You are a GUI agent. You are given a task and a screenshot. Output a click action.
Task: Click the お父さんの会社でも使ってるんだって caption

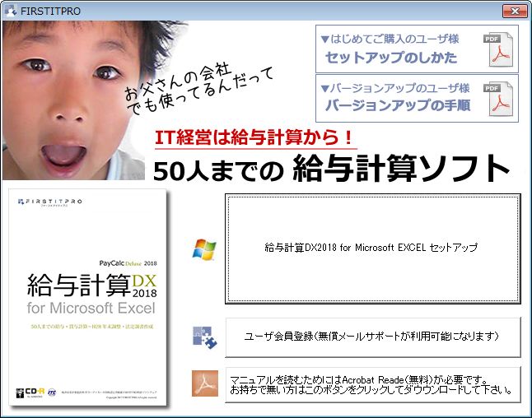tap(198, 88)
